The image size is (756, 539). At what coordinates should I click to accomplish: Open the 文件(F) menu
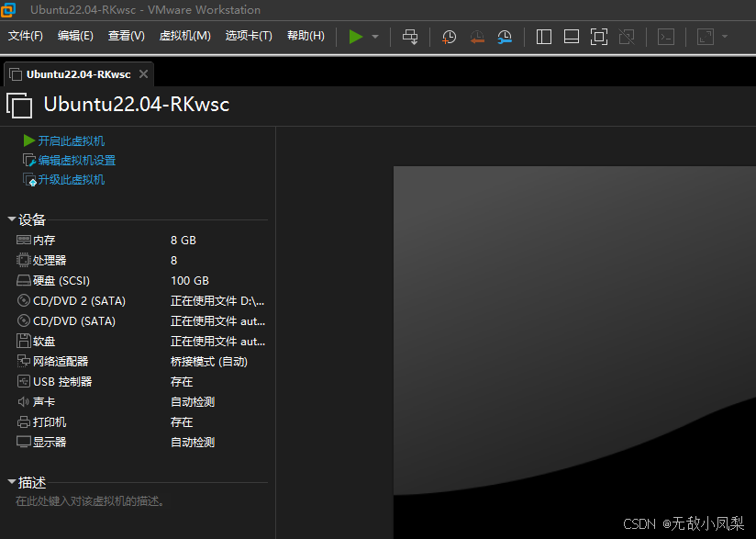(26, 36)
